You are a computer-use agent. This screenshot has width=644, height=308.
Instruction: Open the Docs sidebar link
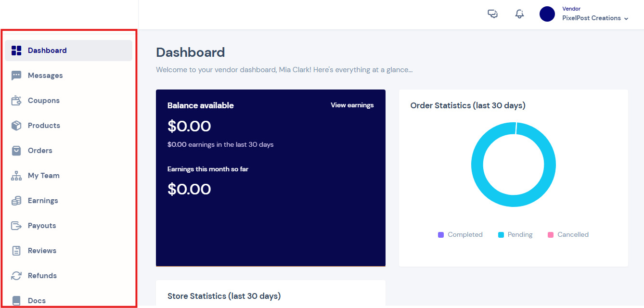click(68, 301)
